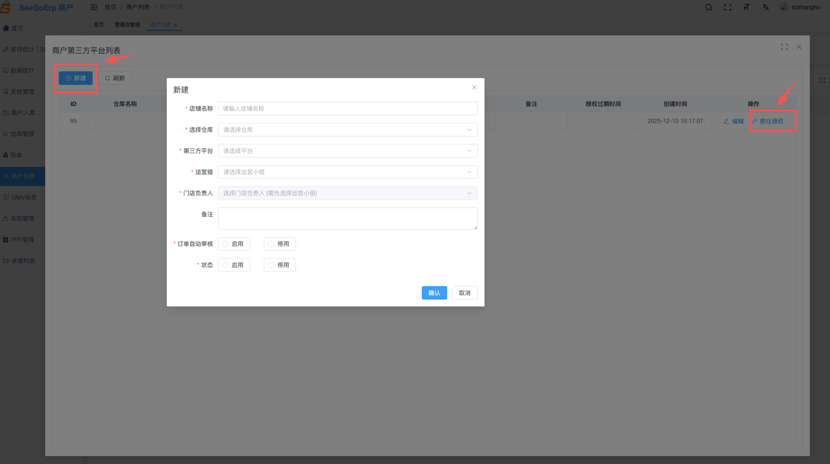Click the 刷新 refresh button
The width and height of the screenshot is (830, 464).
point(115,78)
